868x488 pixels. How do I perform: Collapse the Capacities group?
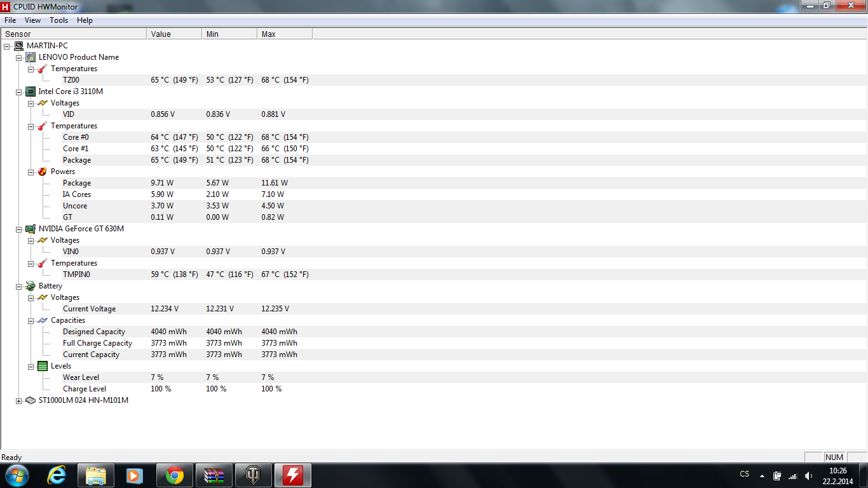pos(31,320)
